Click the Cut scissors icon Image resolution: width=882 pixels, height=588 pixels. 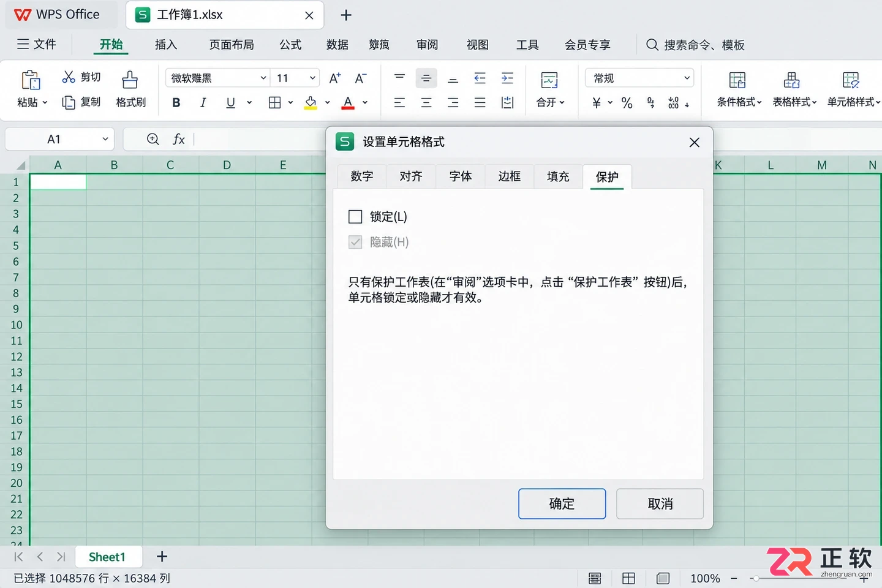point(69,77)
